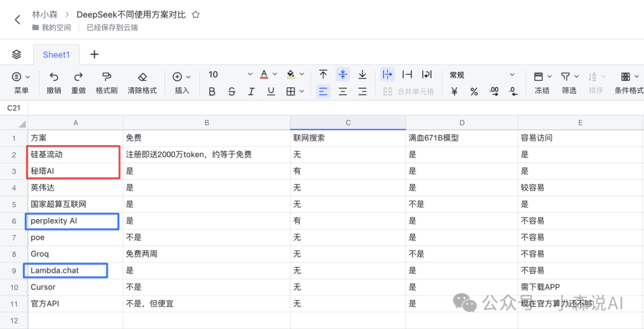
Task: Open the 菜单 menu button
Action: tap(21, 82)
